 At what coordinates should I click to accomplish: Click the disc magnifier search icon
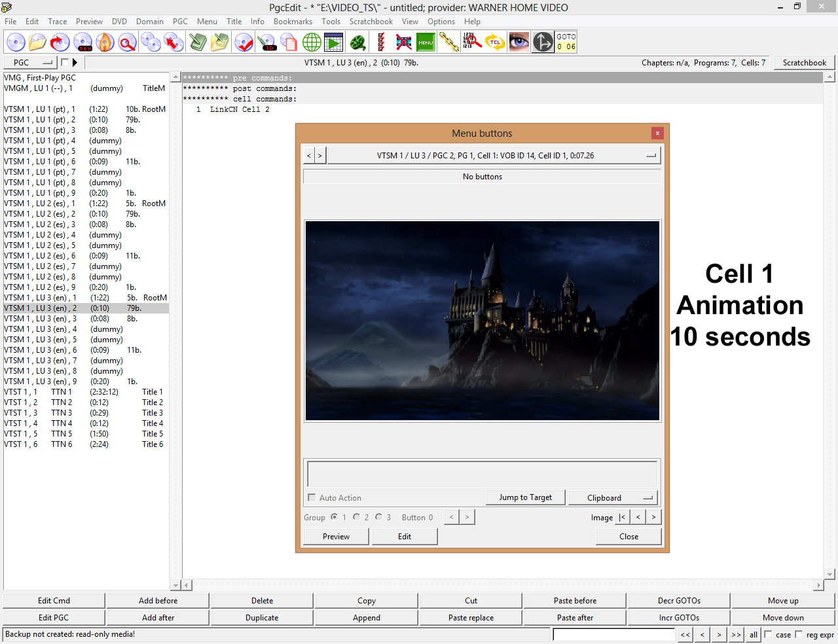pos(127,43)
